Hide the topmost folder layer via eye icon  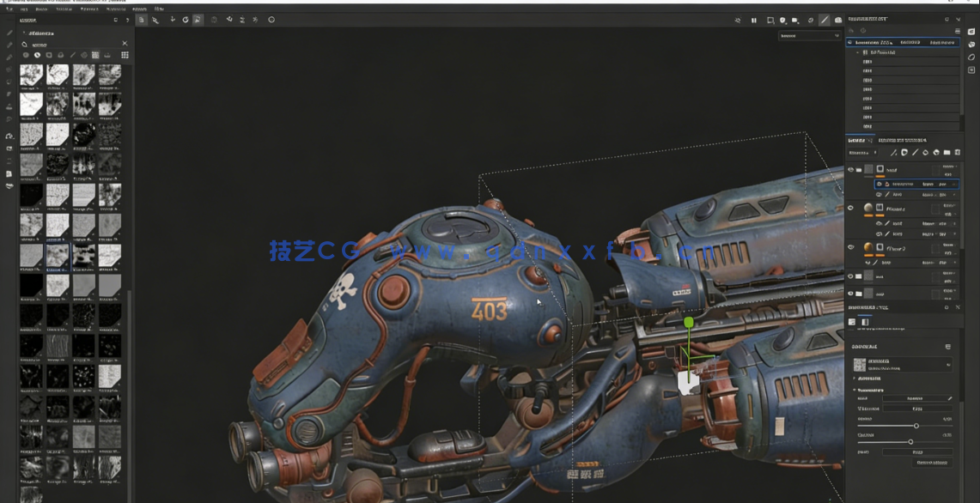pos(850,170)
